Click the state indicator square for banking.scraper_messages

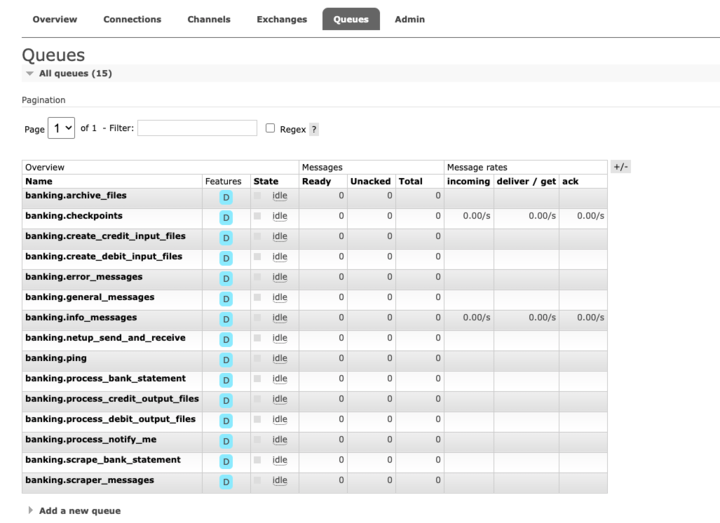(x=257, y=480)
